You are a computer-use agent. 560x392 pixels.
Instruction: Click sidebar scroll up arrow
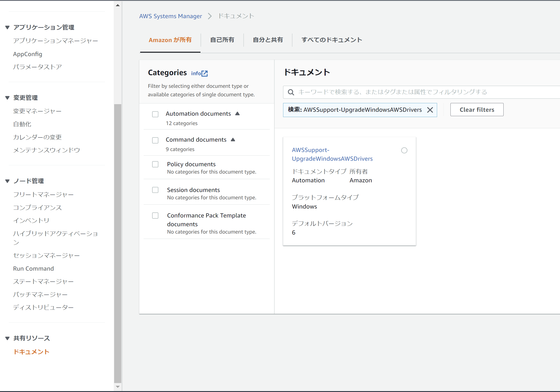pos(118,5)
